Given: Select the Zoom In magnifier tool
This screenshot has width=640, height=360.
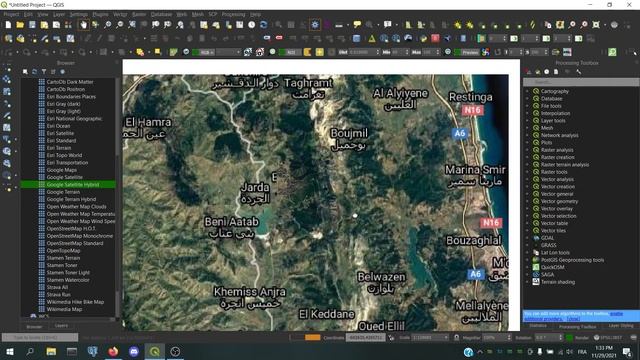Looking at the screenshot, I should [107, 25].
